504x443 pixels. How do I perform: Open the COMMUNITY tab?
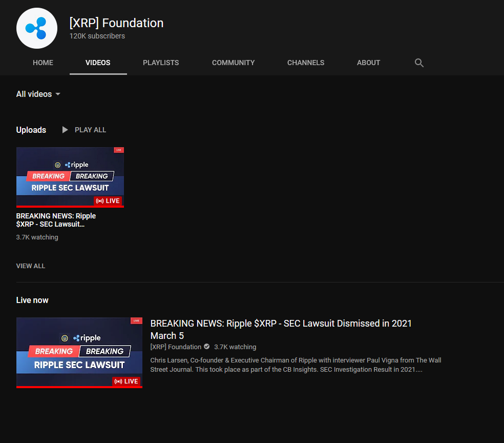point(233,63)
